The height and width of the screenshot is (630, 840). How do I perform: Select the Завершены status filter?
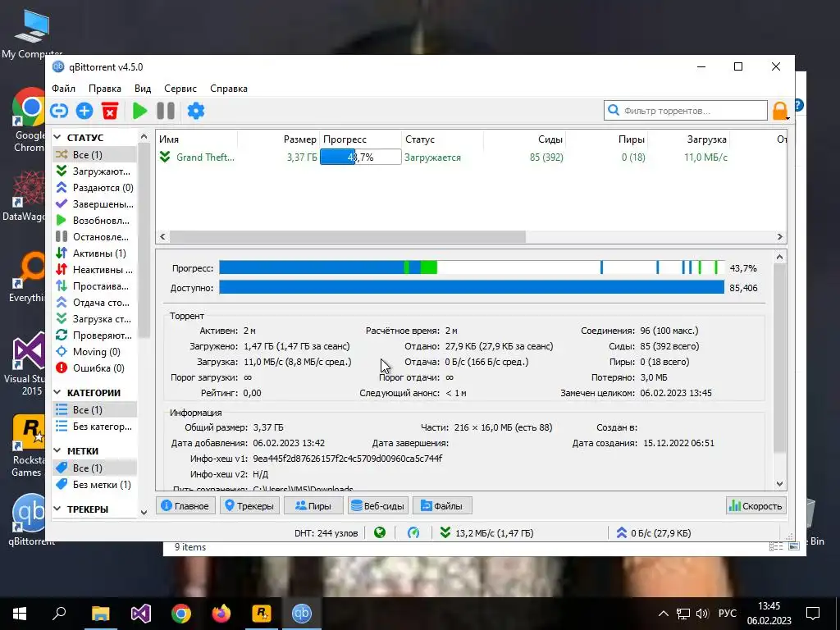pos(95,203)
